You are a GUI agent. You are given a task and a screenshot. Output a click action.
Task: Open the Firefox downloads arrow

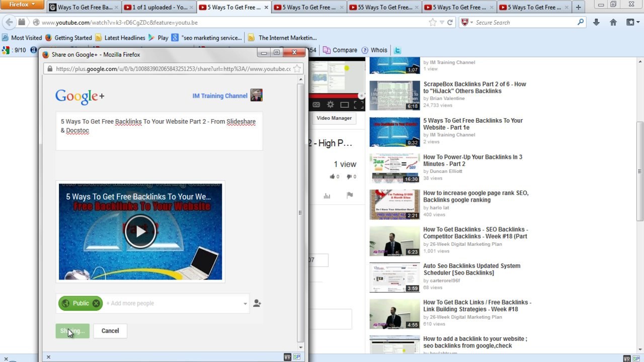(596, 22)
